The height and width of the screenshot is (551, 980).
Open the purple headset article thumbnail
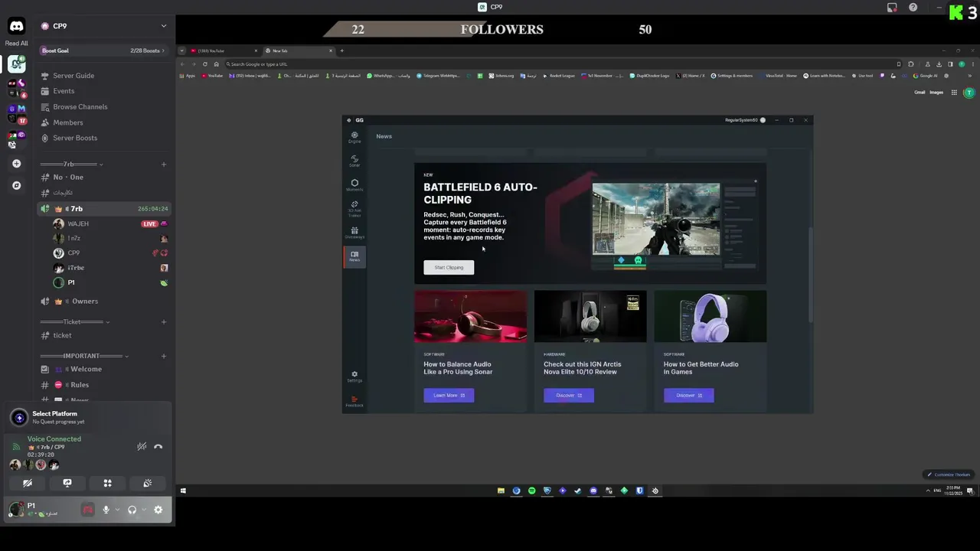point(710,316)
